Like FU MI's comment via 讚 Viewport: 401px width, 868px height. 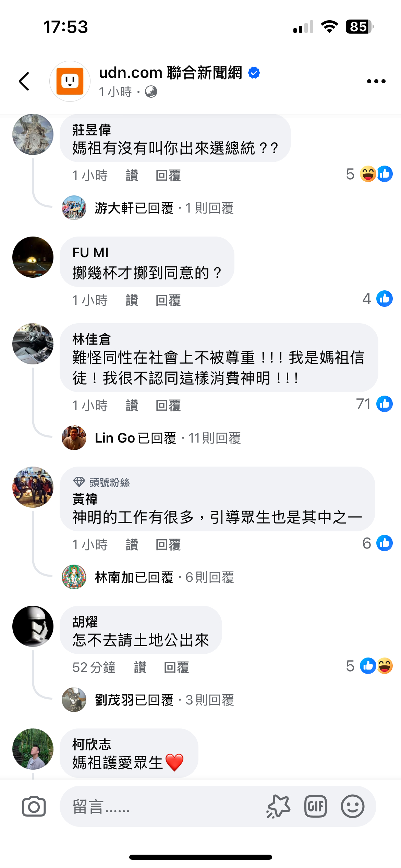pyautogui.click(x=132, y=300)
